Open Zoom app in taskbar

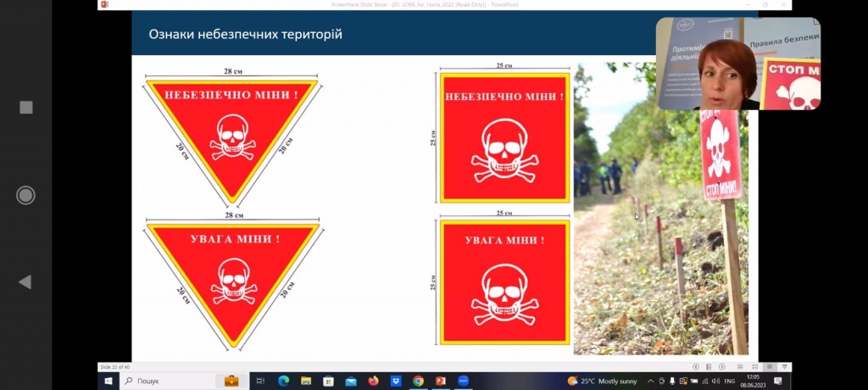pyautogui.click(x=463, y=381)
